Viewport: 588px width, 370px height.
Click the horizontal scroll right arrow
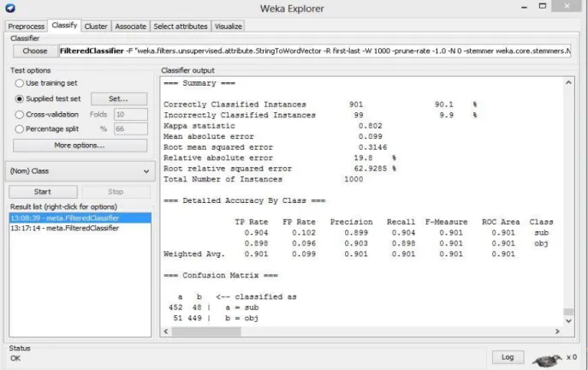[557, 331]
